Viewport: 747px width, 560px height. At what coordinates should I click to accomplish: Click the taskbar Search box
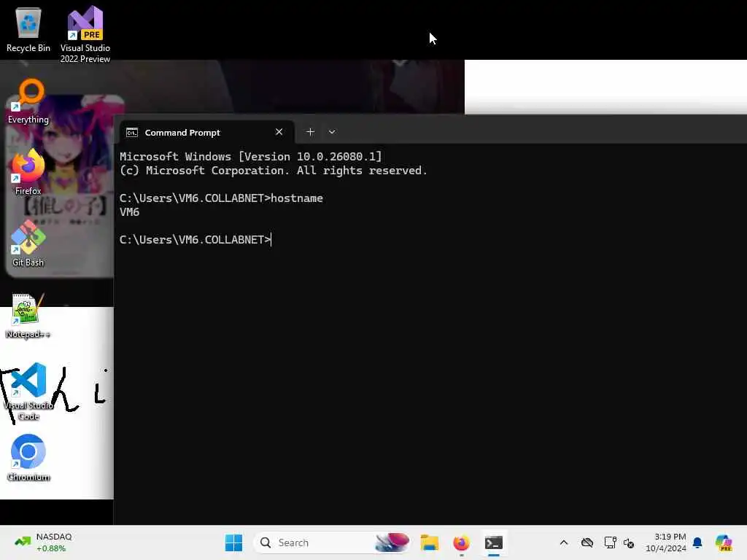333,542
